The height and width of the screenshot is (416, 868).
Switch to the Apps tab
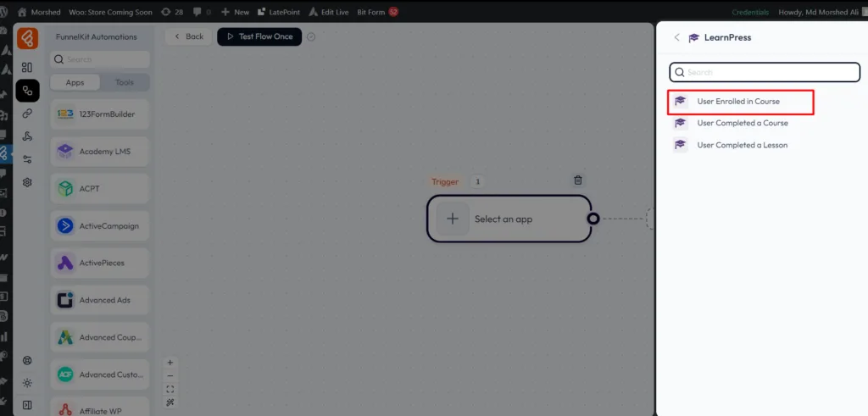pyautogui.click(x=75, y=82)
